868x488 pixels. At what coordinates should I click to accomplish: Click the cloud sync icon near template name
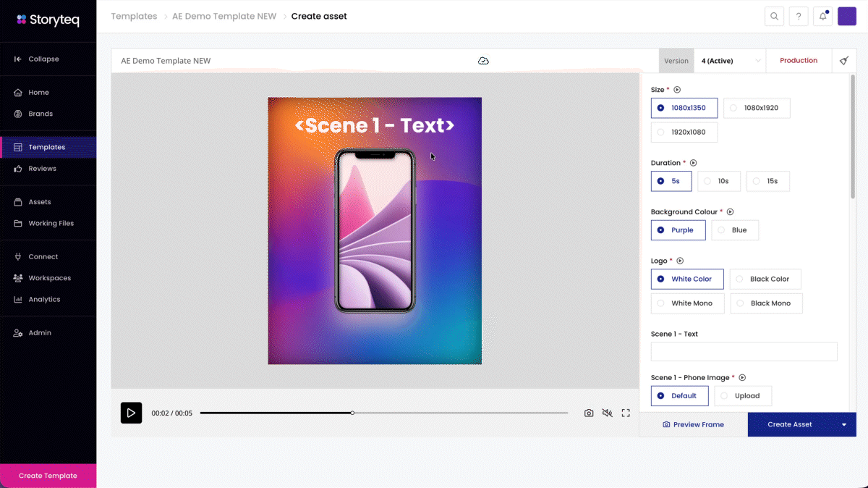point(485,62)
